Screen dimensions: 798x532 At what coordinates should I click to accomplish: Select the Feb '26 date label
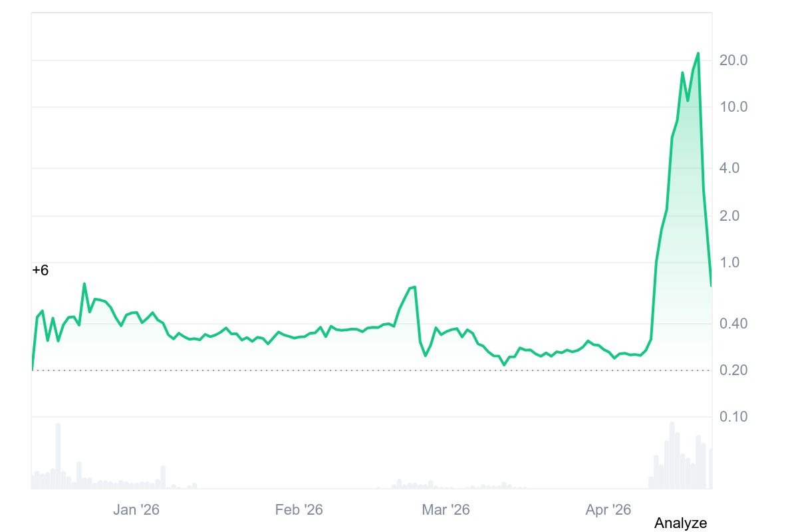[x=299, y=510]
